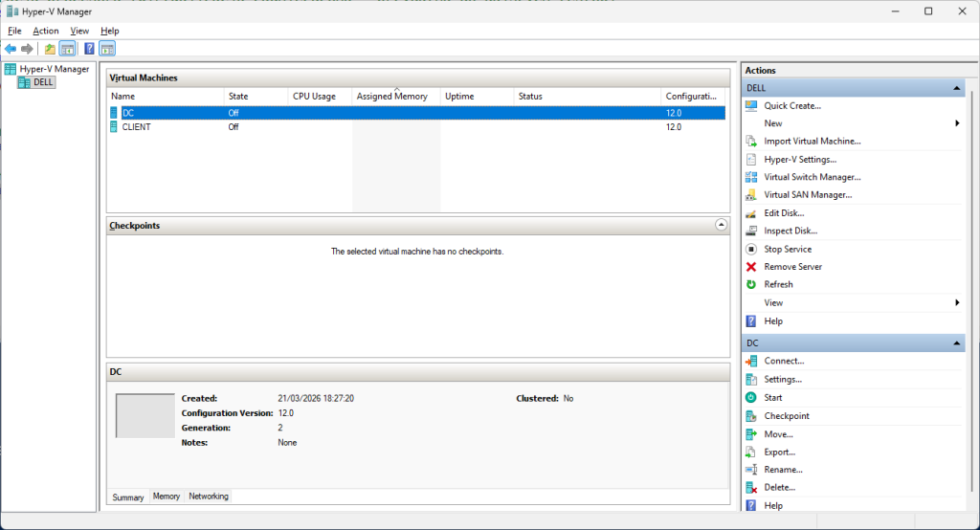Click the Quick Create icon

click(x=751, y=105)
